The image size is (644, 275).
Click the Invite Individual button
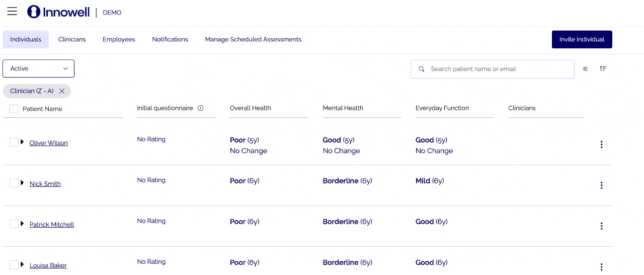[x=582, y=39]
